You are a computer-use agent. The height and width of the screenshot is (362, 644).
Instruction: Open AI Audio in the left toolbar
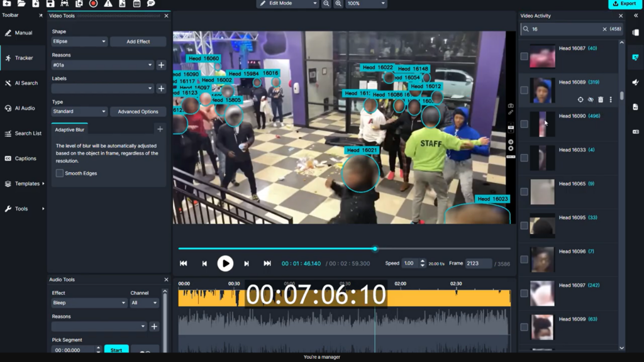tap(23, 108)
